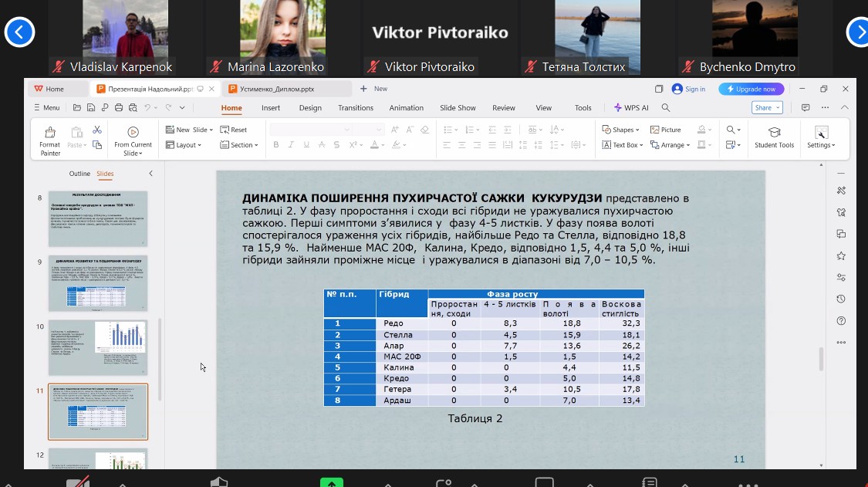
Task: Click the object replace icon in right sidebar
Action: [842, 234]
